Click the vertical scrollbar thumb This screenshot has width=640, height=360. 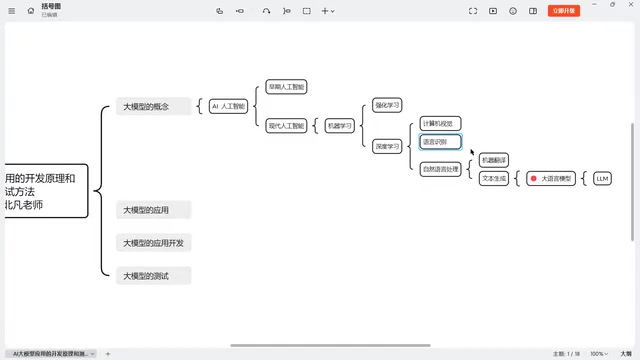pyautogui.click(x=632, y=182)
